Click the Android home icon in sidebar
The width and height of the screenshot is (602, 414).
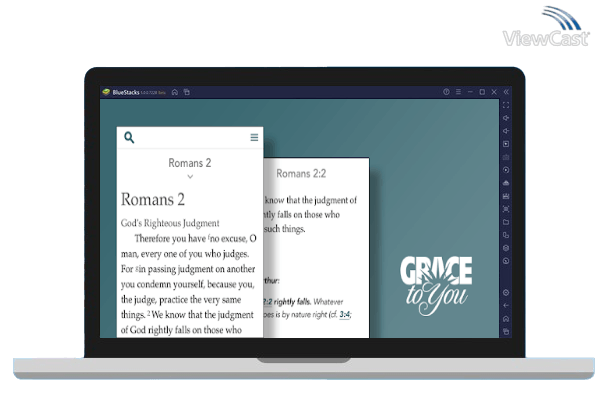506,319
